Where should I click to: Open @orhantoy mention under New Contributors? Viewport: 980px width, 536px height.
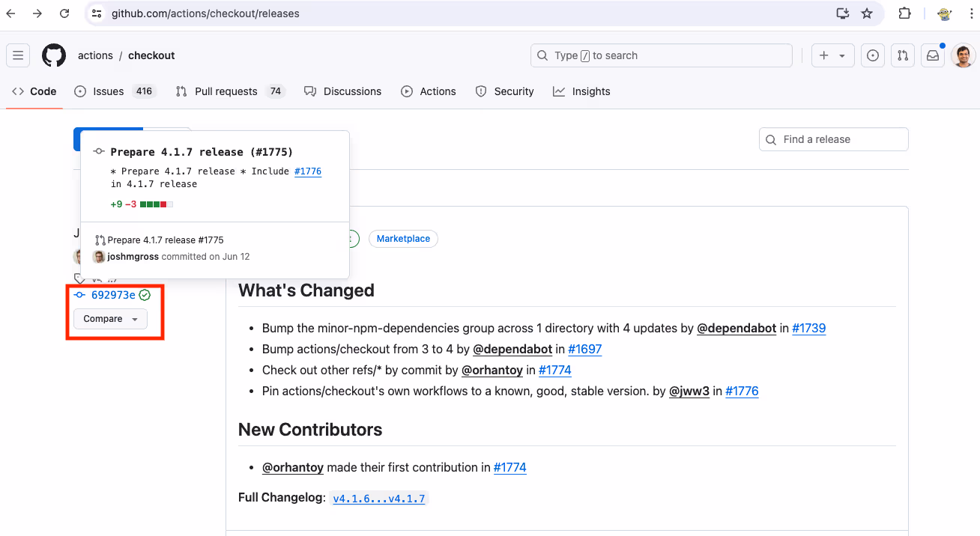point(293,467)
